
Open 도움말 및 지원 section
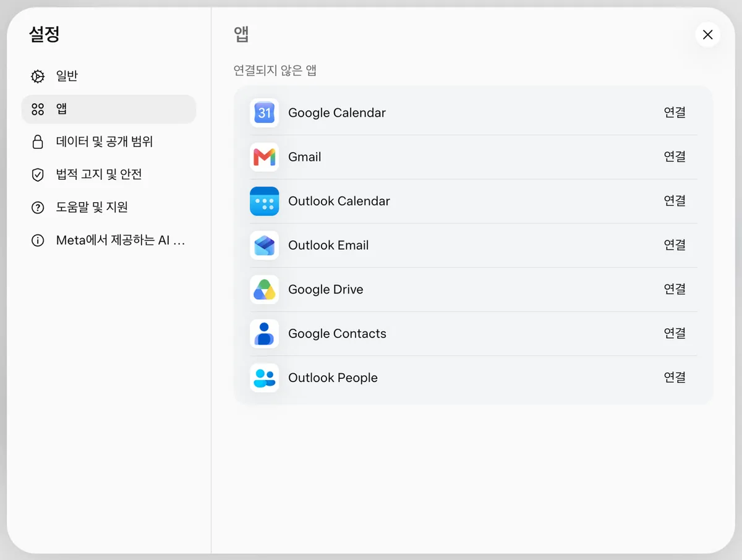click(x=109, y=208)
